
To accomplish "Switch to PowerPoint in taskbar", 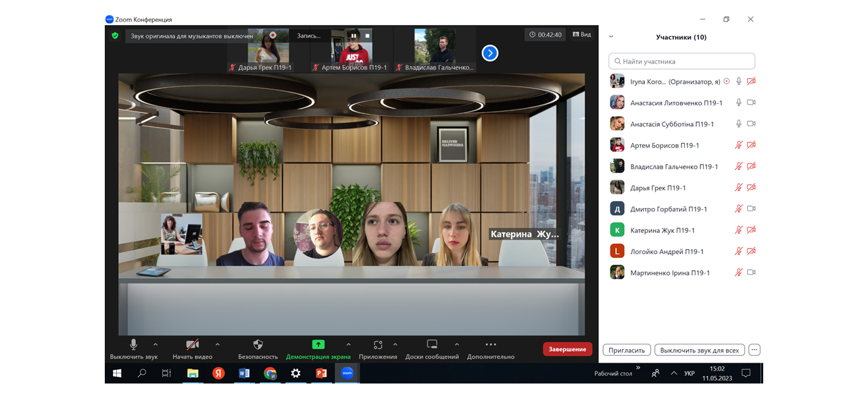I will (321, 373).
